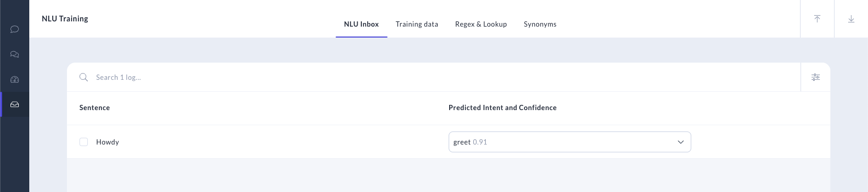Click the download arrow icon at top right
Screen dimensions: 868x192
pyautogui.click(x=851, y=19)
